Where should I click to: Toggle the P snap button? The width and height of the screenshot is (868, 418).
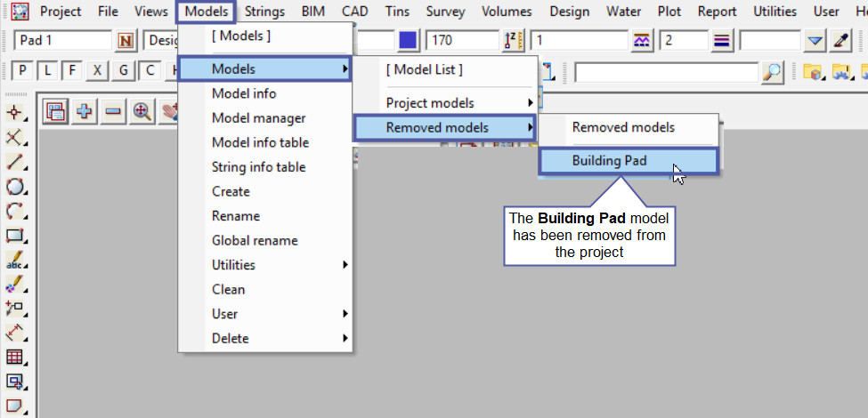pos(22,71)
